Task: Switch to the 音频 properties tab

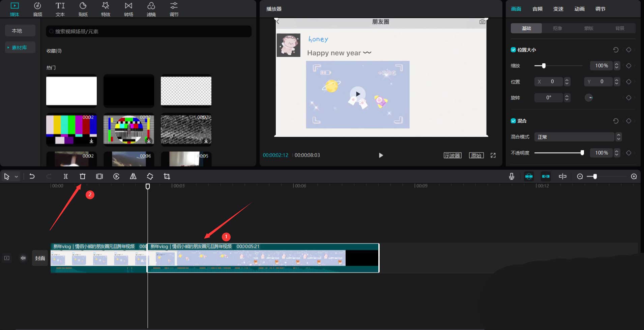Action: pos(537,9)
